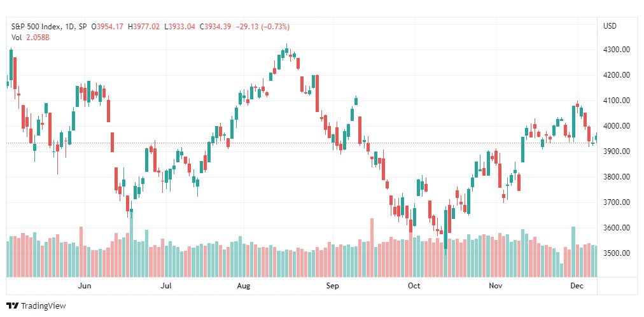Click the dotted current-price line
The image size is (644, 317).
point(302,143)
